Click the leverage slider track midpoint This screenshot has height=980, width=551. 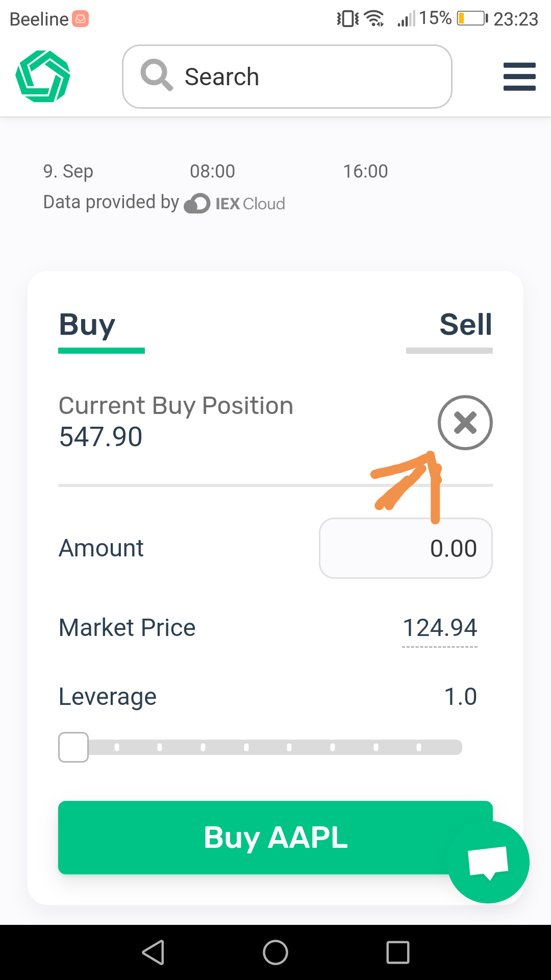[x=260, y=747]
